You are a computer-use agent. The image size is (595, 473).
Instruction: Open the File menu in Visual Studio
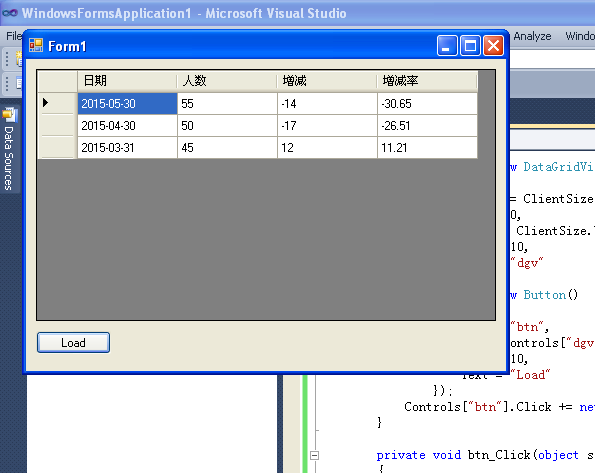(14, 36)
